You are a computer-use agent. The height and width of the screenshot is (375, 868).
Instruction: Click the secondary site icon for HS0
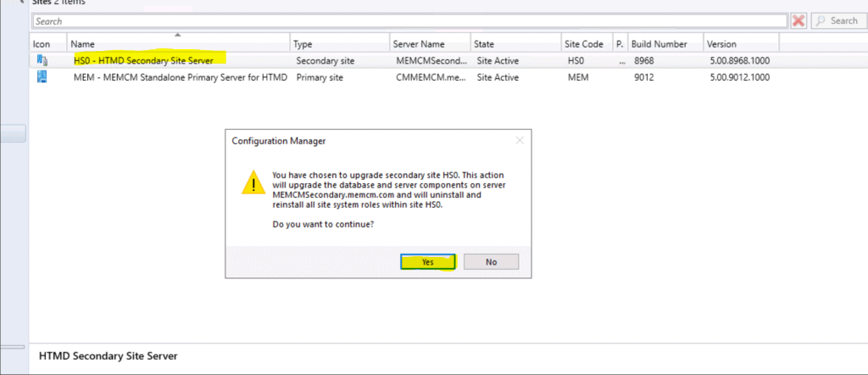tap(42, 60)
